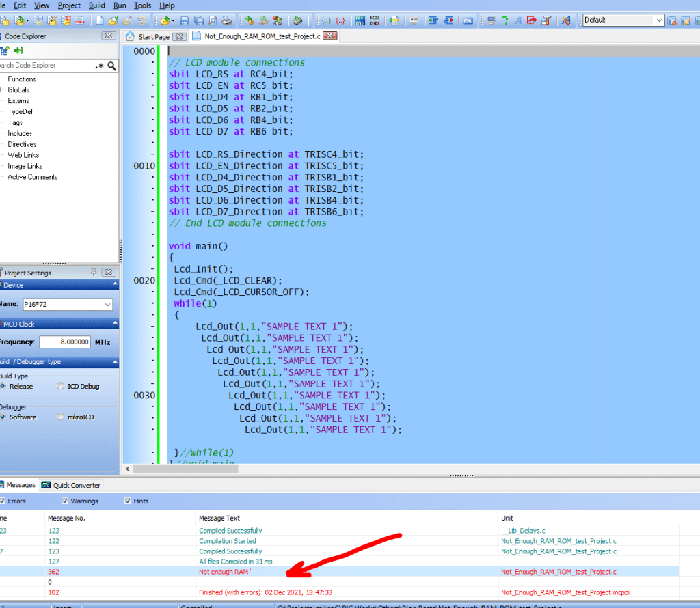Viewport: 700px width, 608px height.
Task: Click the Open Project icon
Action: click(x=18, y=20)
